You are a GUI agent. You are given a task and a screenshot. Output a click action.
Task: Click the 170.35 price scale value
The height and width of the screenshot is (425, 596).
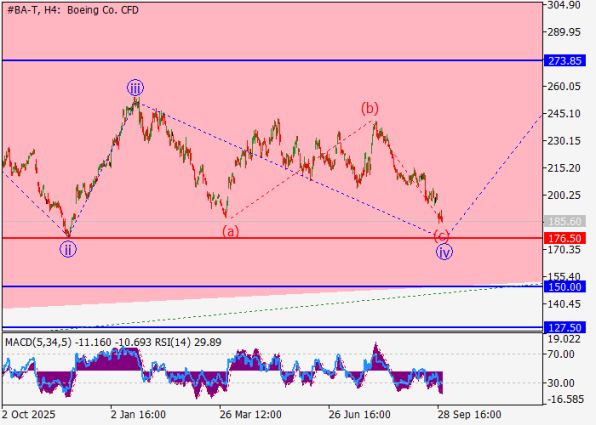click(x=564, y=250)
